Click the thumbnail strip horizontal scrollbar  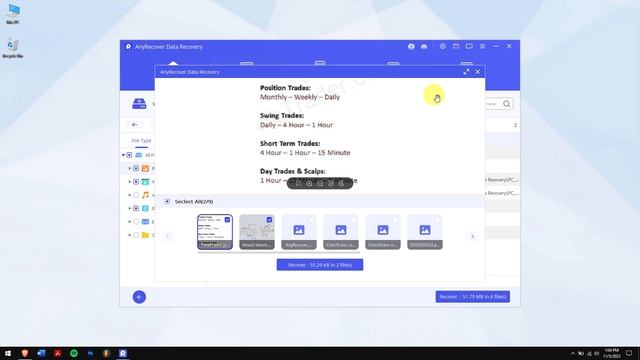click(x=279, y=253)
